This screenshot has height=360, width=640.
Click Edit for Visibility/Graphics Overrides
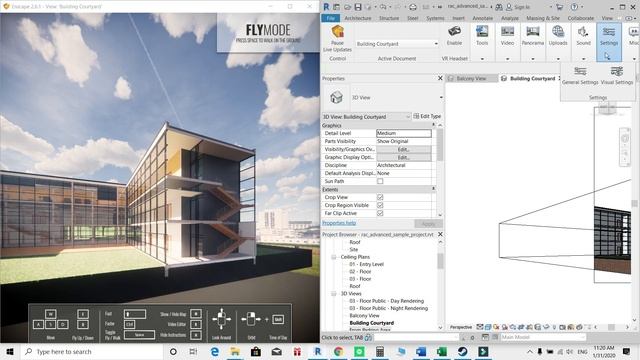(403, 149)
